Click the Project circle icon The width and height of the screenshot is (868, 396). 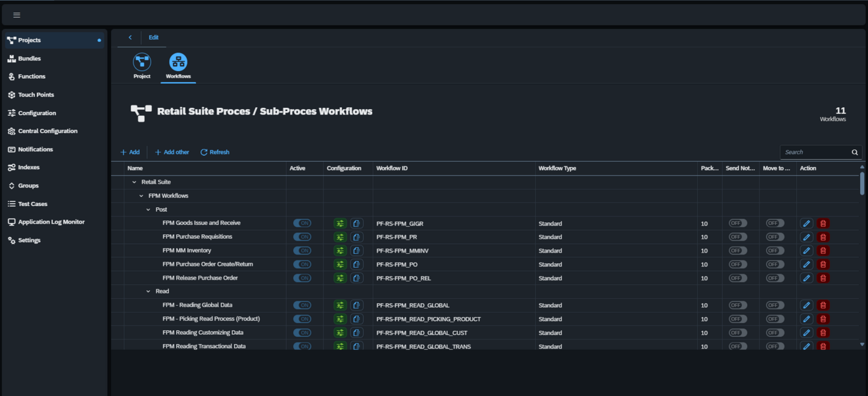142,62
